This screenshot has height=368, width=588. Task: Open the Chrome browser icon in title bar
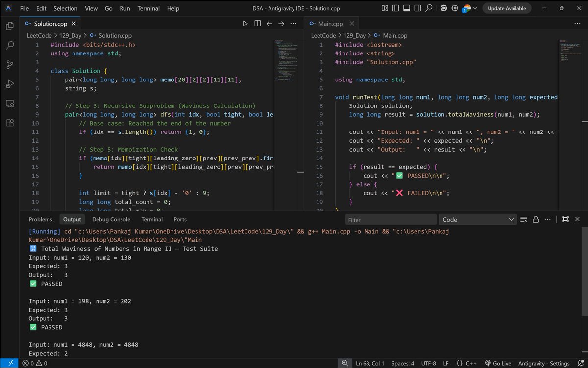coord(443,8)
